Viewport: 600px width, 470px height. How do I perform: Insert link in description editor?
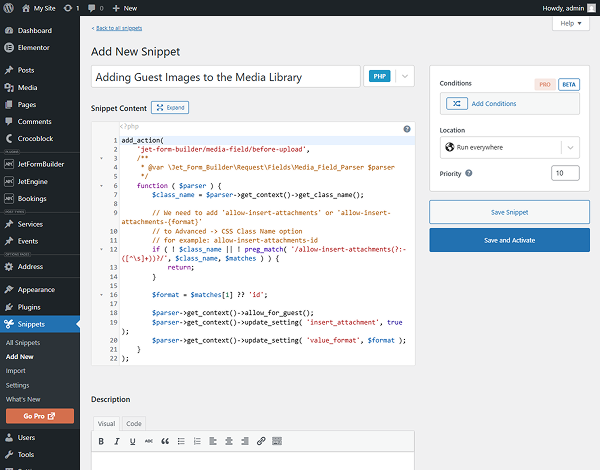pos(261,441)
